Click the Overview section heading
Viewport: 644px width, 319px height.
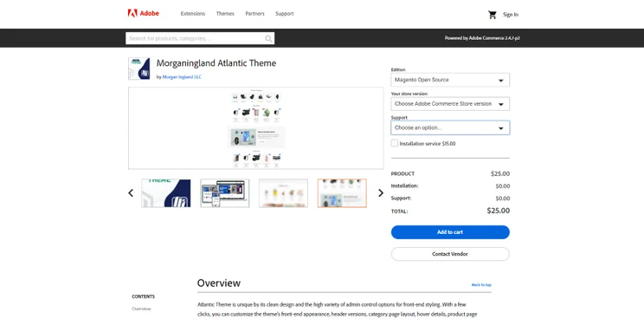(x=219, y=283)
